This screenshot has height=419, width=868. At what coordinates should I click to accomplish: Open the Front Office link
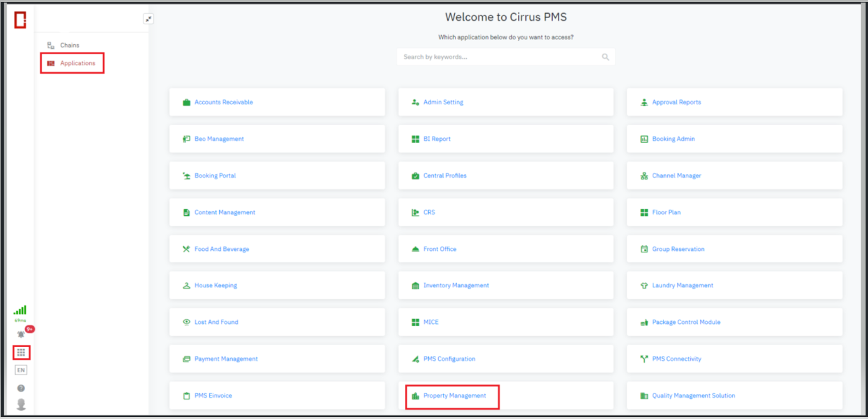(x=440, y=249)
